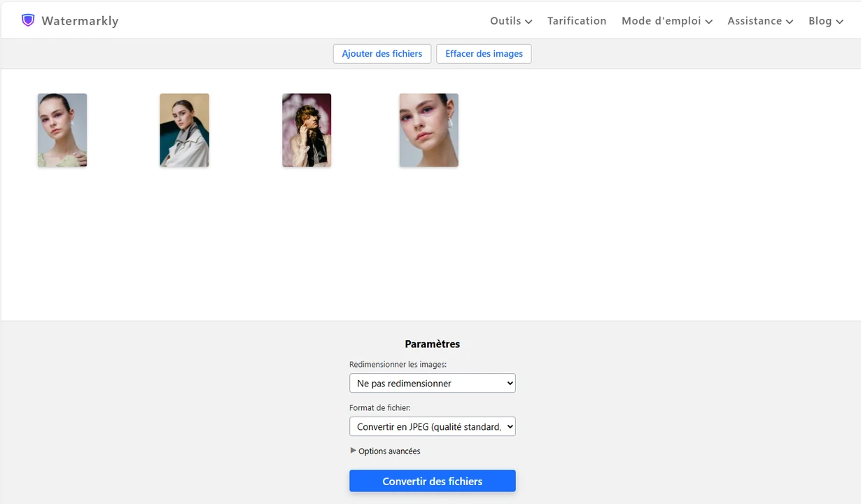Select the fourth close-up face thumbnail
861x504 pixels.
pyautogui.click(x=428, y=130)
